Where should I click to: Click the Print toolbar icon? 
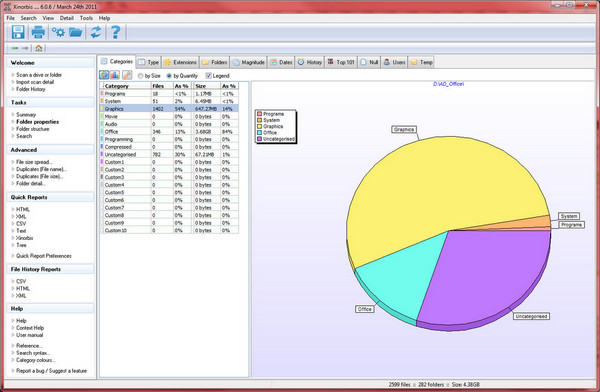tap(38, 32)
